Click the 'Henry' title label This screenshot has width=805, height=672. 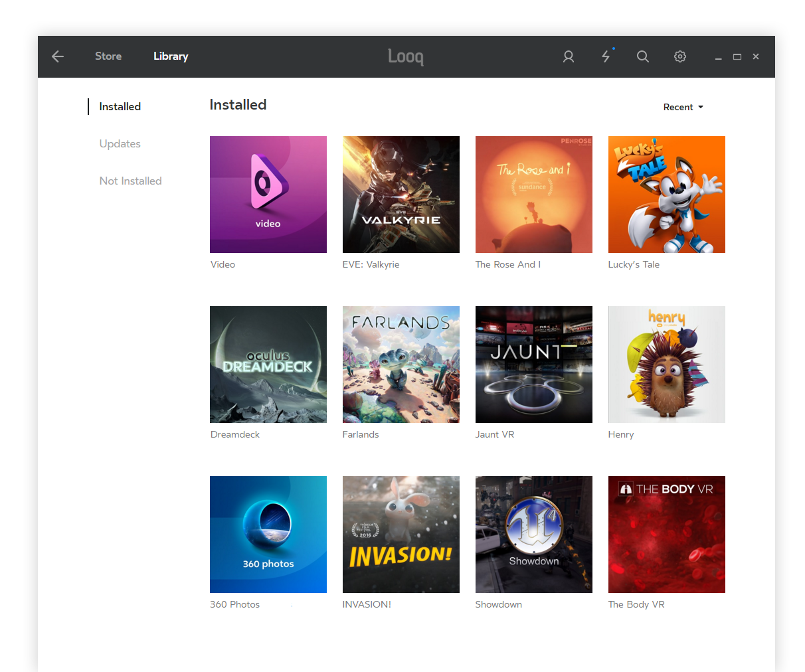point(621,434)
